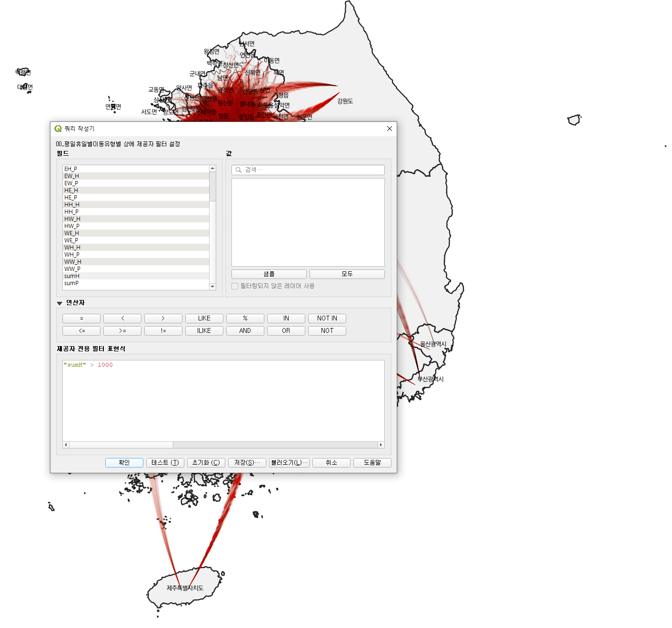Viewport: 672px width, 628px height.
Task: Click field list scrollbar up arrow
Action: coord(212,169)
